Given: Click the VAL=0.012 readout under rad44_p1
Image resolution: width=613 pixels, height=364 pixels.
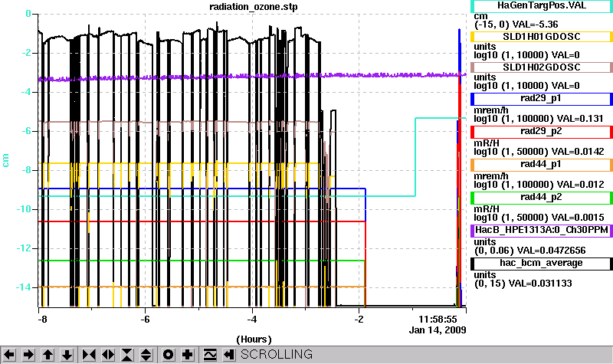Looking at the screenshot, I should tap(580, 185).
